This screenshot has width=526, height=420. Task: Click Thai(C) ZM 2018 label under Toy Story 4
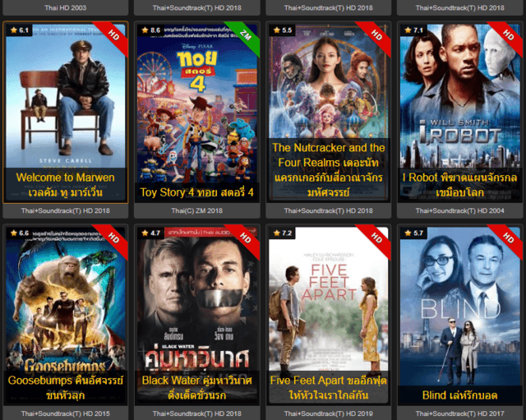[197, 210]
